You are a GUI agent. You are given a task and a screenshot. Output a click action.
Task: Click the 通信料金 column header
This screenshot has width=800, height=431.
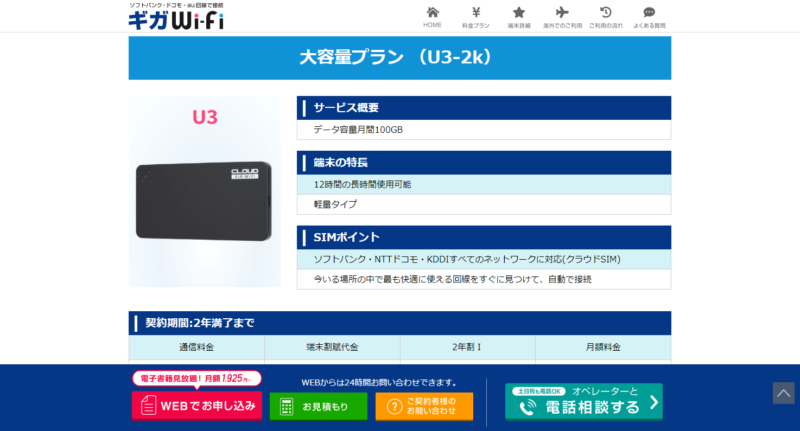click(196, 347)
